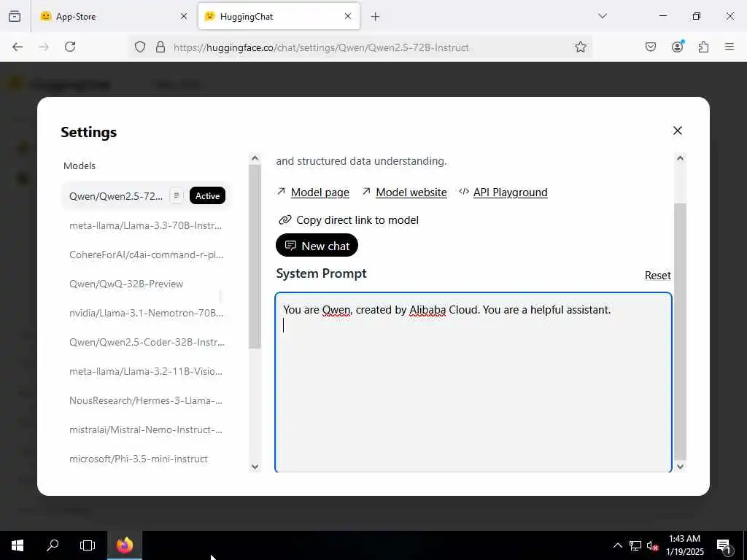Image resolution: width=747 pixels, height=560 pixels.
Task: Select Qwen/Qwen2.5-Coder-32B-Instruct model
Action: click(145, 342)
